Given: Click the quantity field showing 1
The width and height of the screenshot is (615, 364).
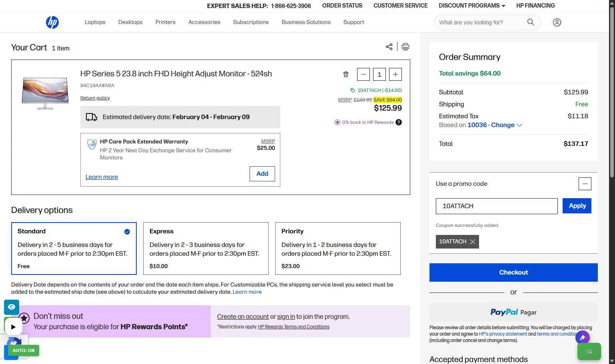Looking at the screenshot, I should click(379, 74).
